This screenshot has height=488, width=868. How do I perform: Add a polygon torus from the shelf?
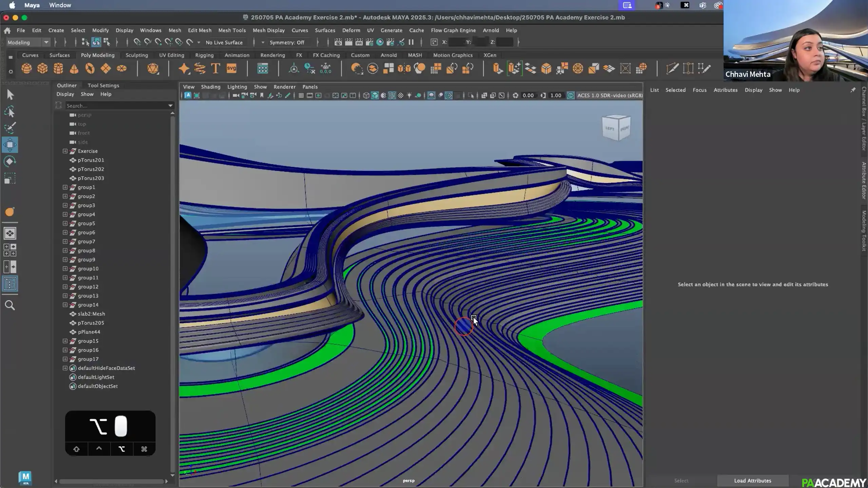(90, 69)
